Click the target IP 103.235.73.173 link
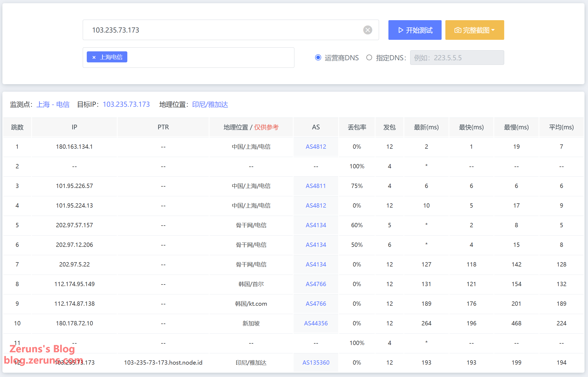The height and width of the screenshot is (377, 588). 126,104
